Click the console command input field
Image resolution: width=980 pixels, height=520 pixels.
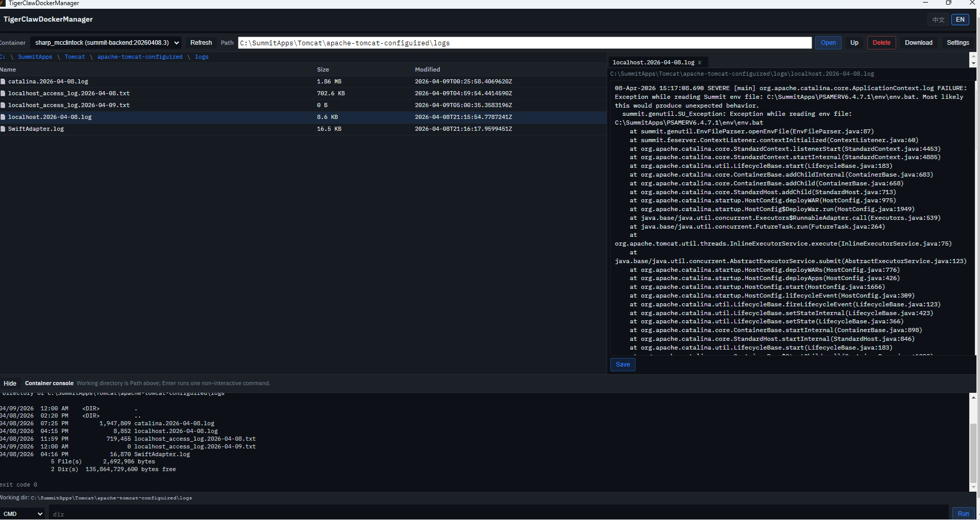coord(498,514)
